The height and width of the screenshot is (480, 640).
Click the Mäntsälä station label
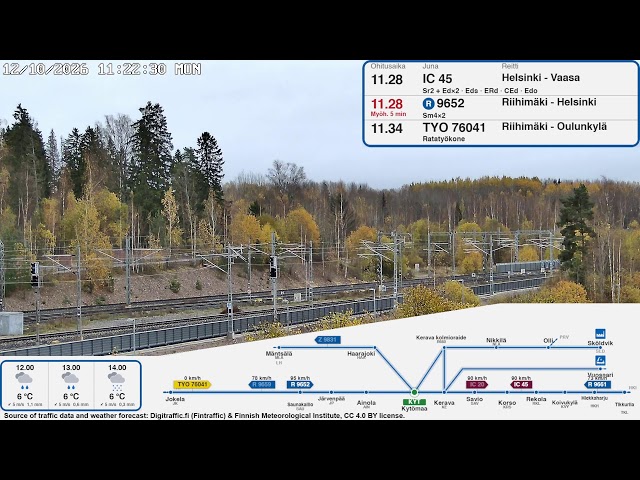(x=279, y=354)
